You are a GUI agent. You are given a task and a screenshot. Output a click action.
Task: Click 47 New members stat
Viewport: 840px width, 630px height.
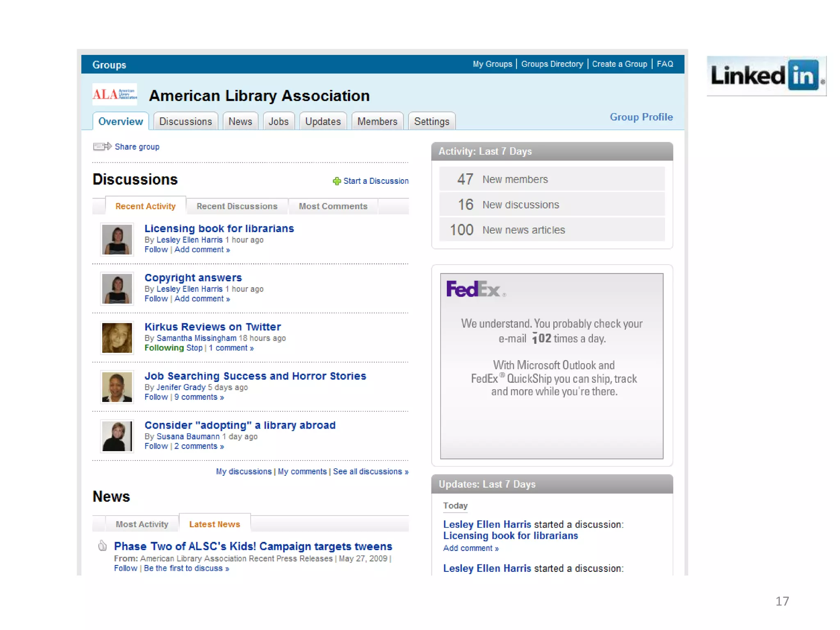click(x=552, y=179)
